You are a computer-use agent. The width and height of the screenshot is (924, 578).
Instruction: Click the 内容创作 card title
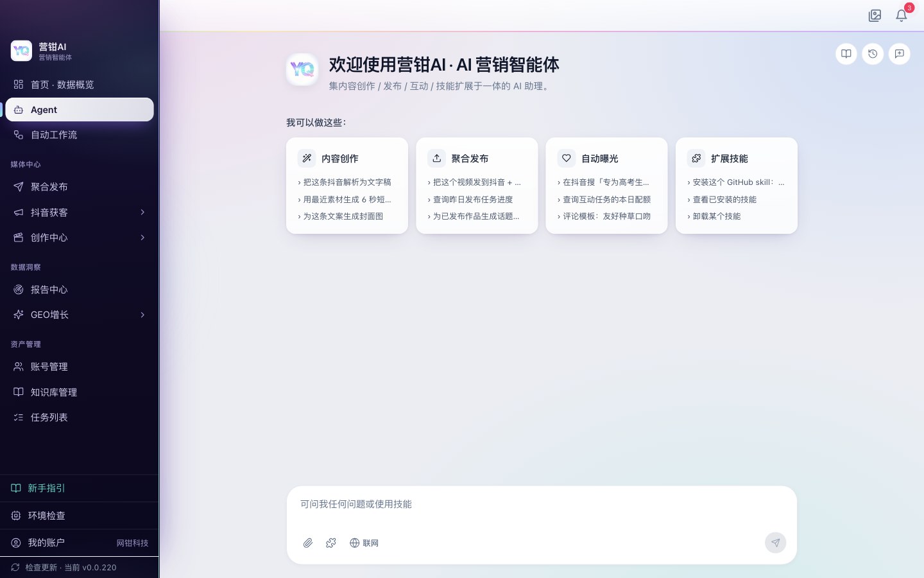click(340, 159)
